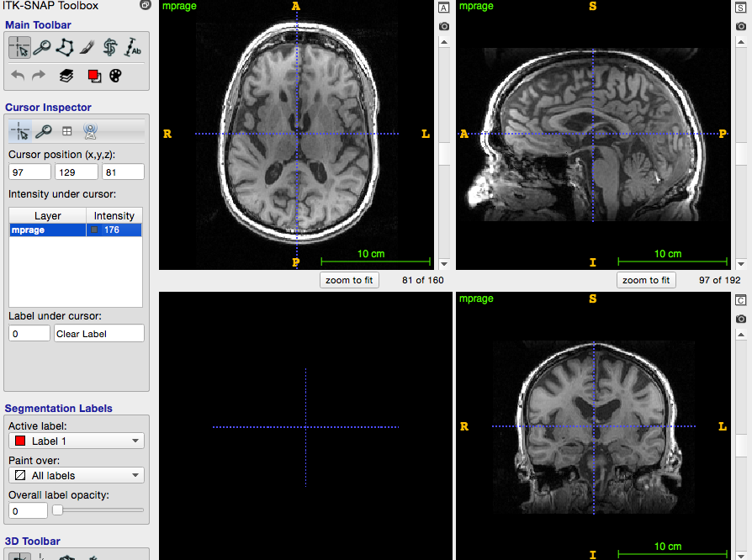This screenshot has width=752, height=560.
Task: Select the Annotation text tool
Action: (133, 47)
